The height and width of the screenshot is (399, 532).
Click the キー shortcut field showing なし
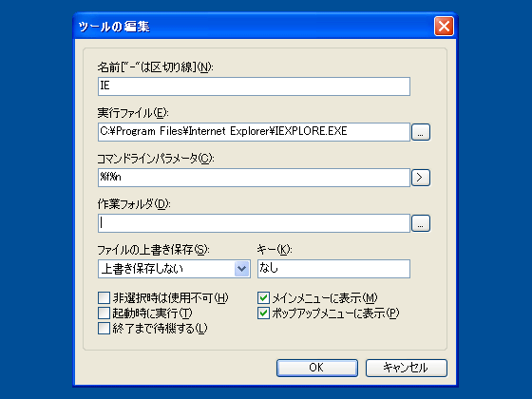333,269
